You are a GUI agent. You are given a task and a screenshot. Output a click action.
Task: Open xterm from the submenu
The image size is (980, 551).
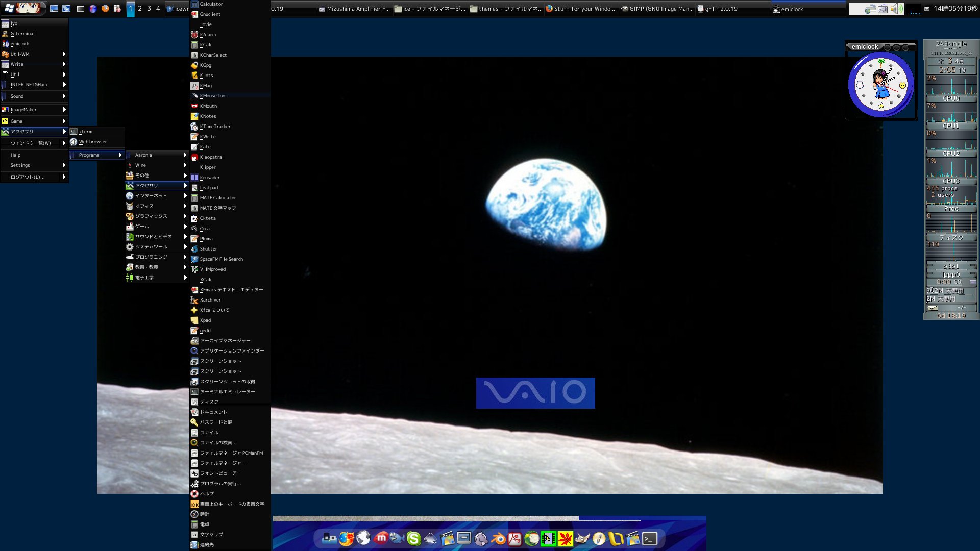pos(86,132)
